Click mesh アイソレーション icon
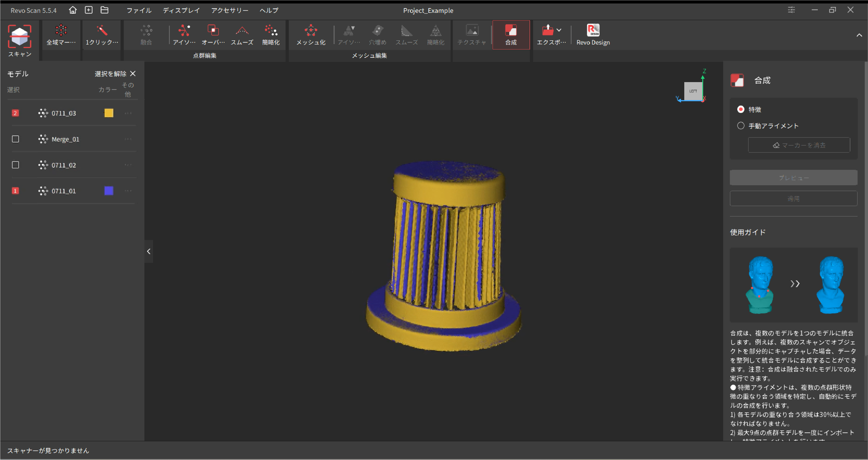 point(349,34)
